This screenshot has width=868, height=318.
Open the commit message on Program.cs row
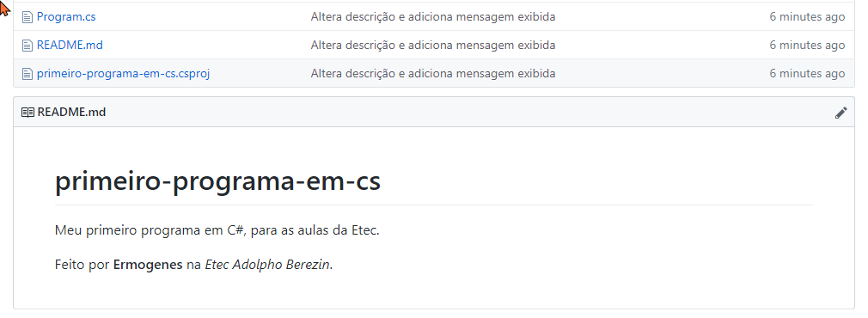click(x=433, y=17)
